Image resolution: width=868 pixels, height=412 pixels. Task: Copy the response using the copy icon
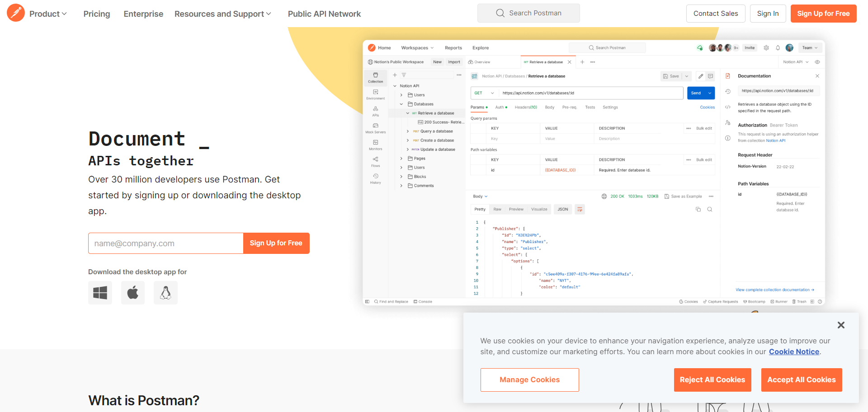pyautogui.click(x=698, y=209)
